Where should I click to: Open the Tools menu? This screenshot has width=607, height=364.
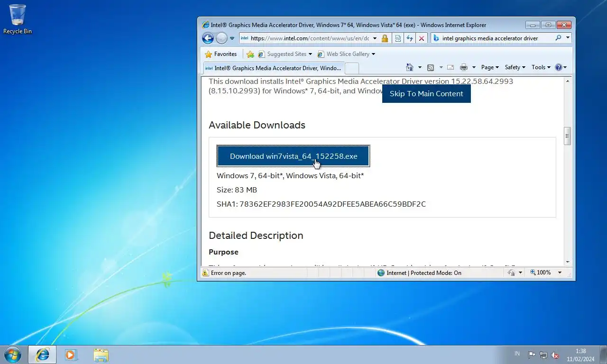tap(541, 67)
